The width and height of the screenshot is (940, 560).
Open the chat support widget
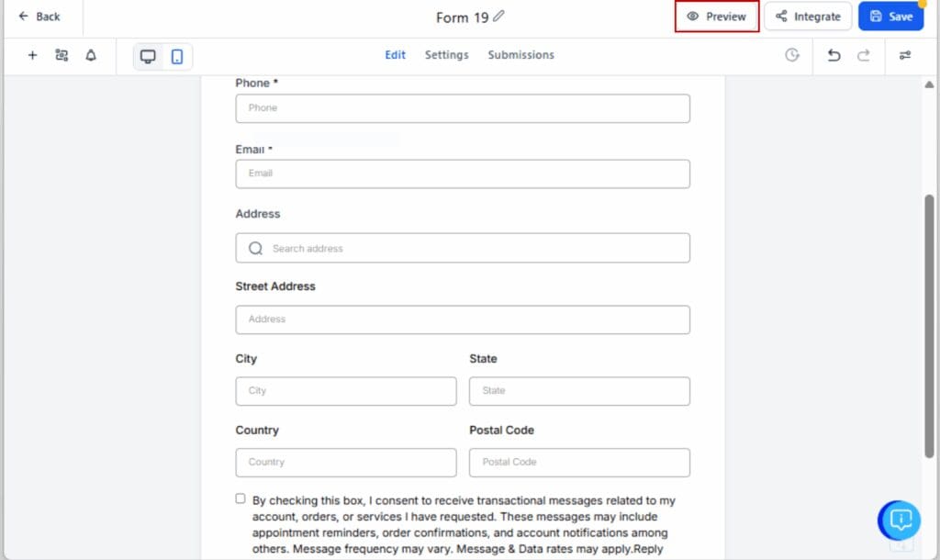pos(898,521)
